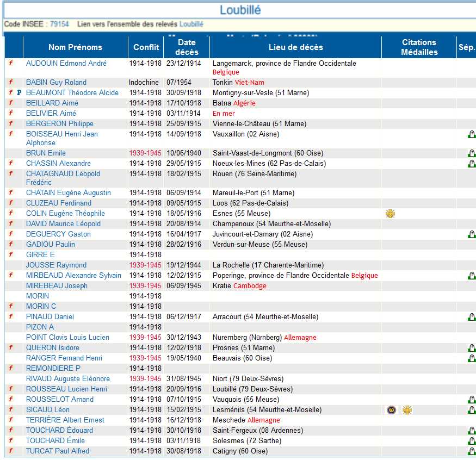Click the cross medal icon for COLIN Eugène Théophile

pyautogui.click(x=390, y=214)
